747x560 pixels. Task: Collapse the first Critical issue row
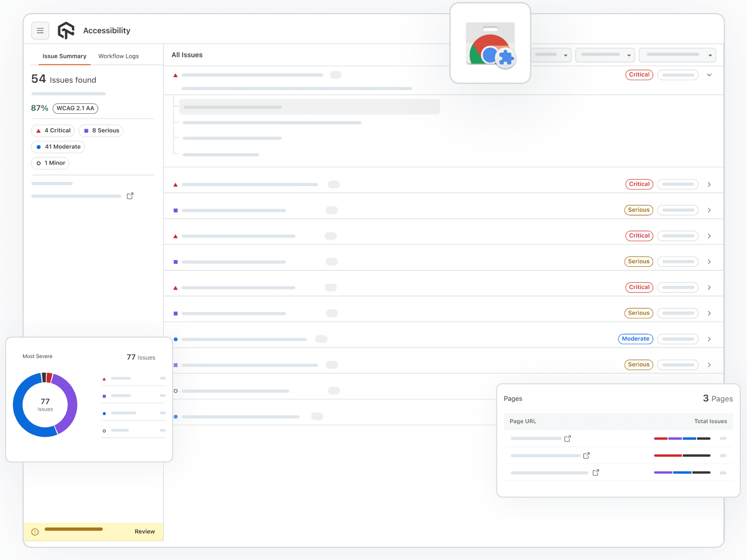point(709,74)
